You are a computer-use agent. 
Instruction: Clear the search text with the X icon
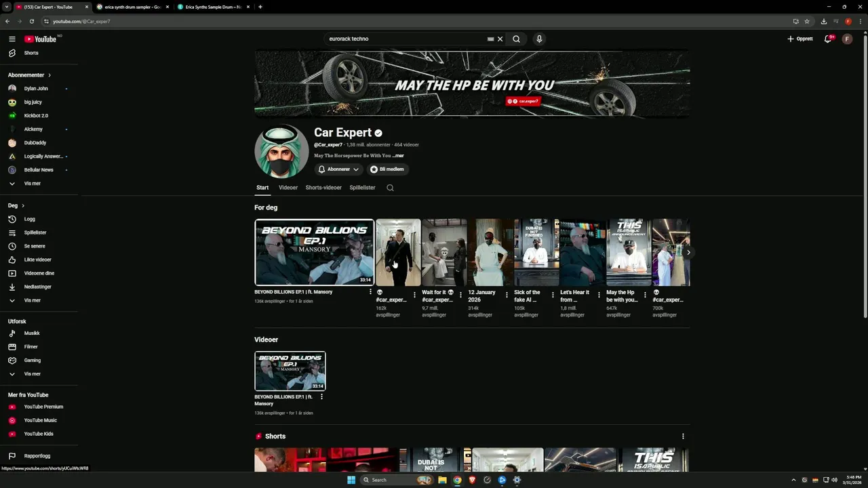[500, 39]
